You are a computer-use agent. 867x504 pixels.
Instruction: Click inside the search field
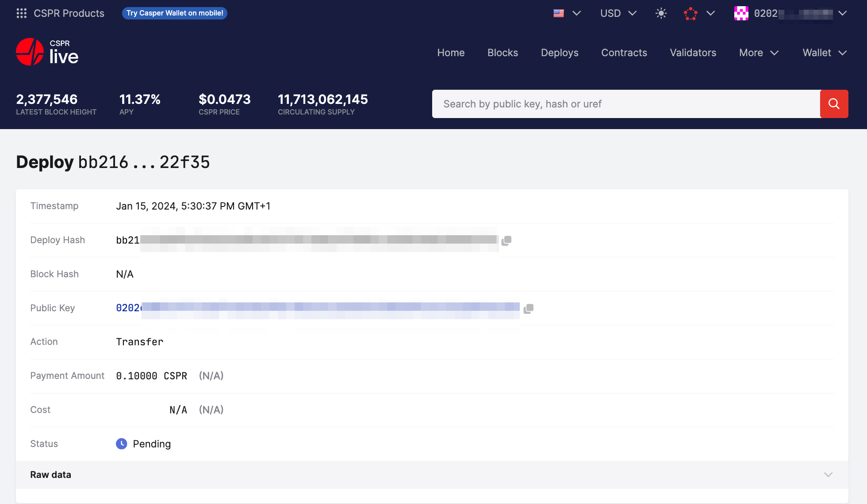pos(619,104)
